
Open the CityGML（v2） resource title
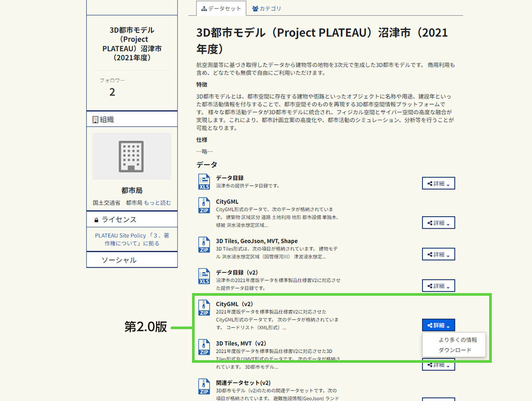pos(234,304)
